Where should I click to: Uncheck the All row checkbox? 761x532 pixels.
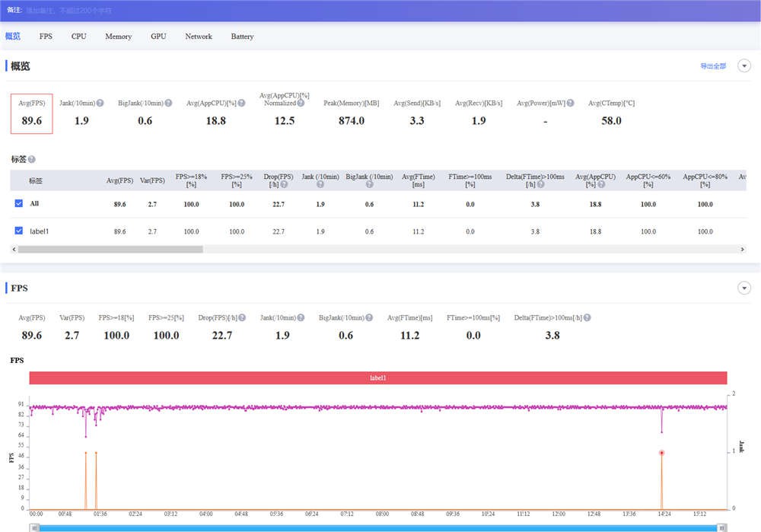point(19,203)
